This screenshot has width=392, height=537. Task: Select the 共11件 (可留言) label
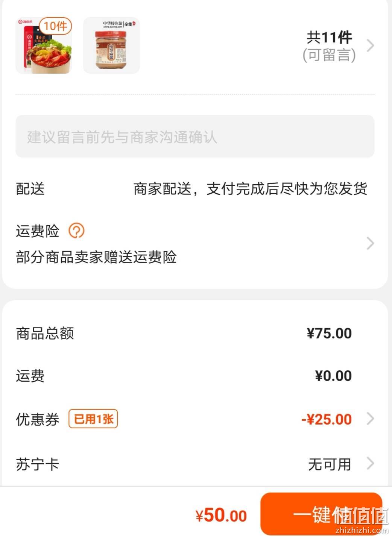coord(329,46)
